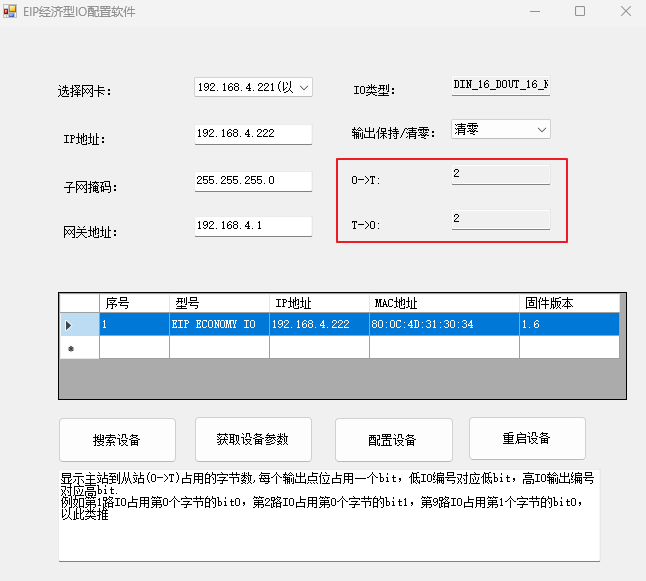The width and height of the screenshot is (646, 581).
Task: Click the MAC地址 column header
Action: click(444, 303)
